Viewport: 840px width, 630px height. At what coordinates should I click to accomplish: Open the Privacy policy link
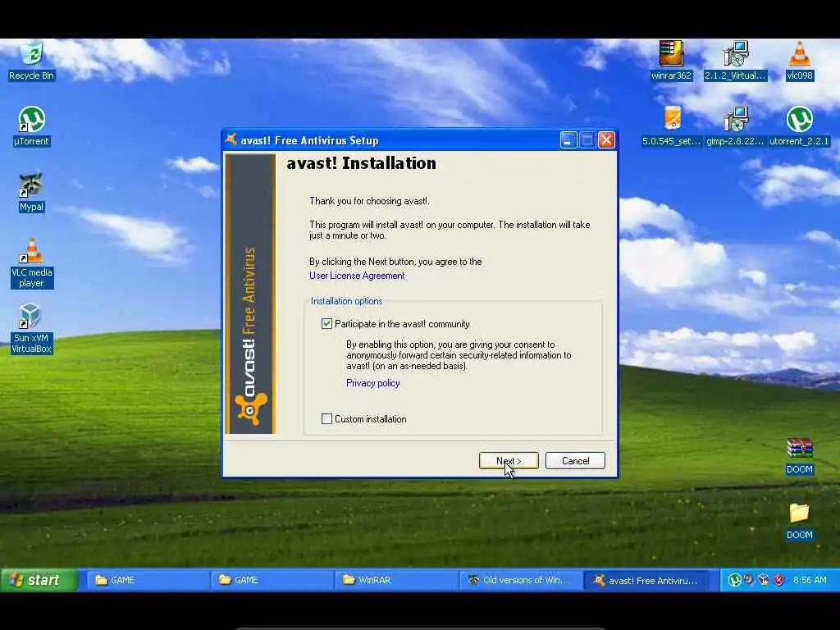[x=373, y=383]
